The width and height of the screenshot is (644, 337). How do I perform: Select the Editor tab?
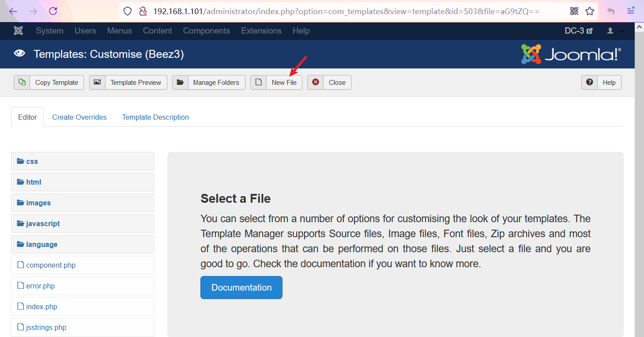[27, 117]
